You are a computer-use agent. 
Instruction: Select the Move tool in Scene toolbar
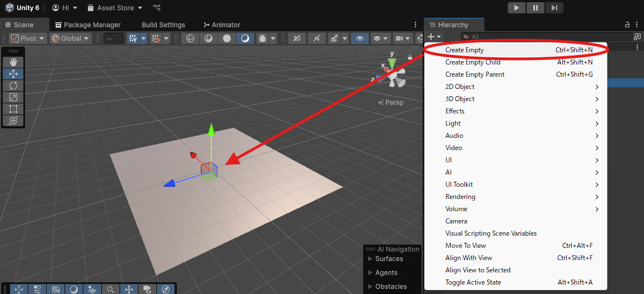13,74
